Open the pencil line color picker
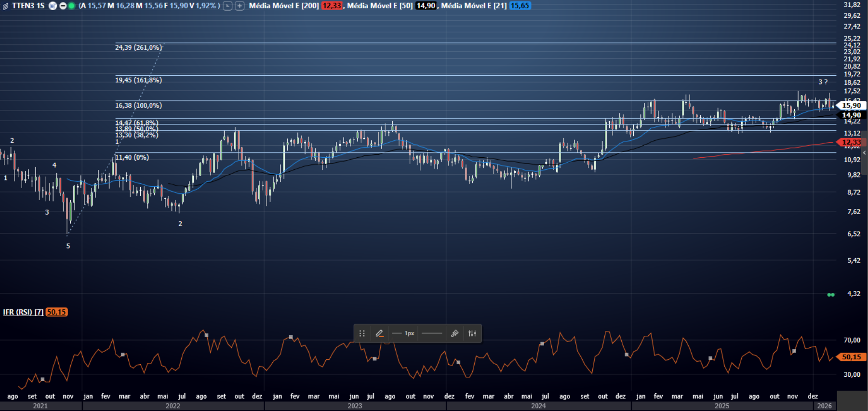The image size is (868, 411). point(379,333)
